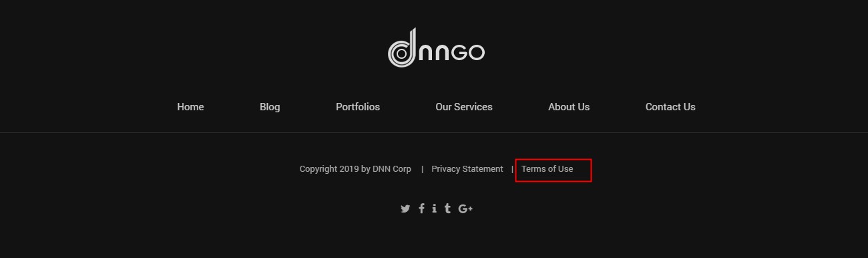The image size is (868, 258).
Task: Open the Blog menu item
Action: [270, 107]
